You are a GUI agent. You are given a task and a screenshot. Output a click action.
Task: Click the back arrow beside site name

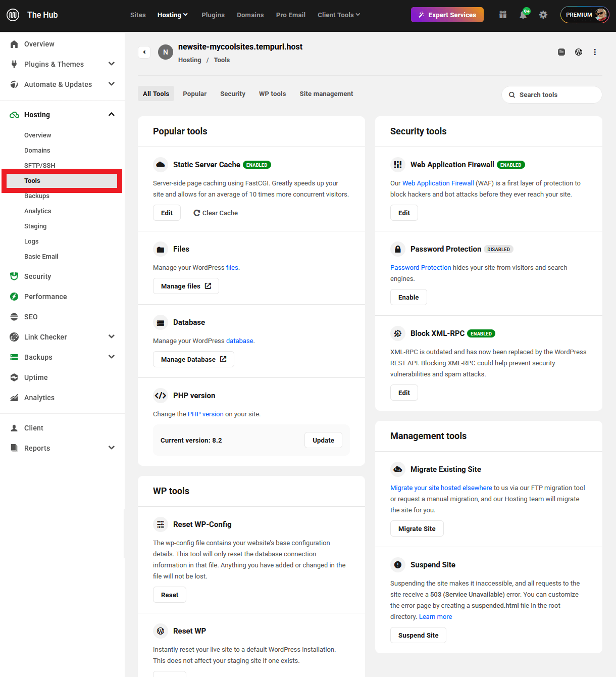[x=144, y=52]
